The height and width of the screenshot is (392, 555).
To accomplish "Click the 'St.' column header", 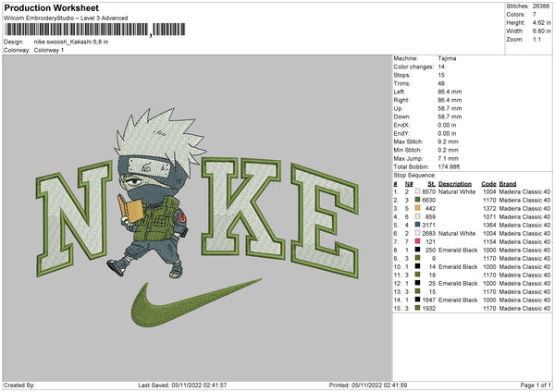I will point(431,184).
